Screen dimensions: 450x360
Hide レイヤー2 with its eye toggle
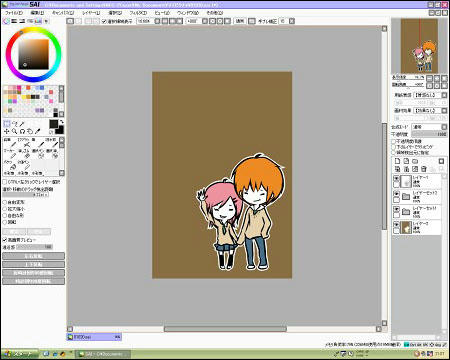[396, 224]
